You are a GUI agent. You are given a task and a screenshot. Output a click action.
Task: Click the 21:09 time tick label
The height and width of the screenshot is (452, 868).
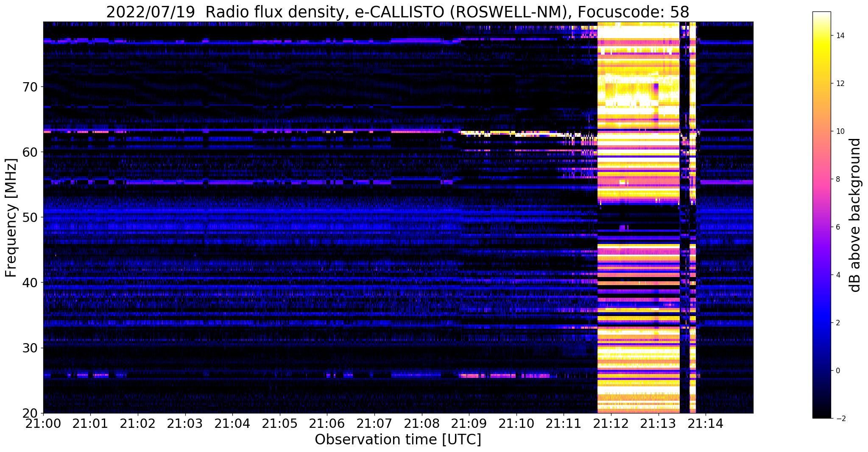point(469,423)
